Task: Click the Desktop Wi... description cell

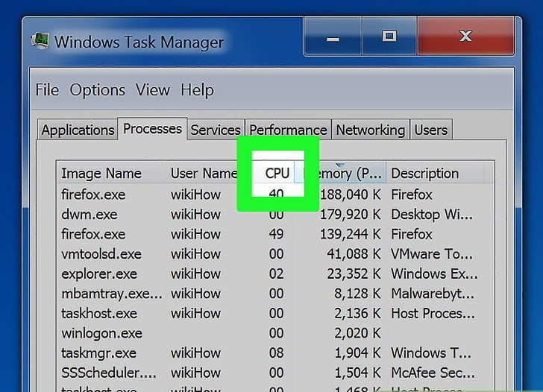Action: (431, 215)
